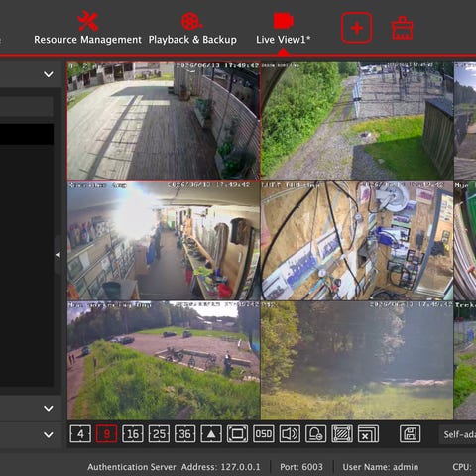
Task: Click the CPU status indicator
Action: pos(463,467)
